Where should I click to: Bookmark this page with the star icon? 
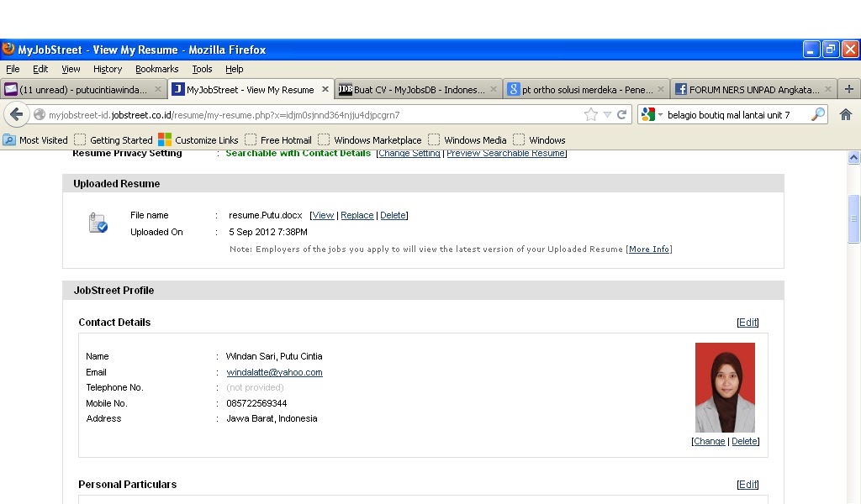591,114
